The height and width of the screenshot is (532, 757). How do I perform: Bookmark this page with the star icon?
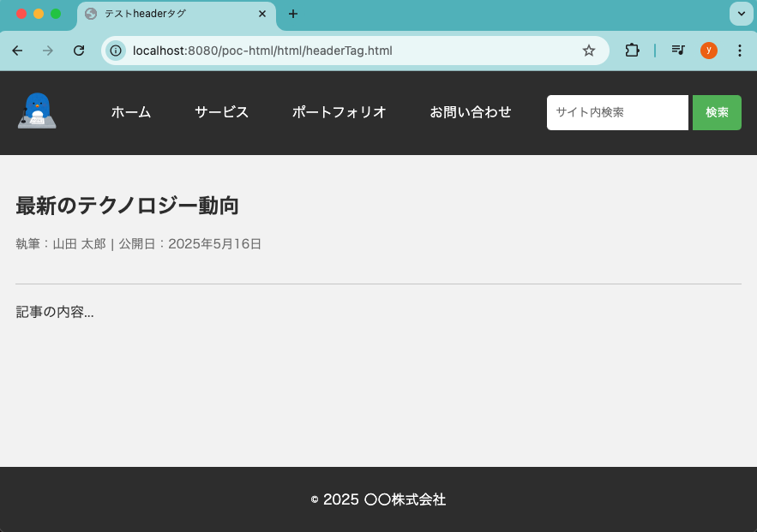(588, 51)
